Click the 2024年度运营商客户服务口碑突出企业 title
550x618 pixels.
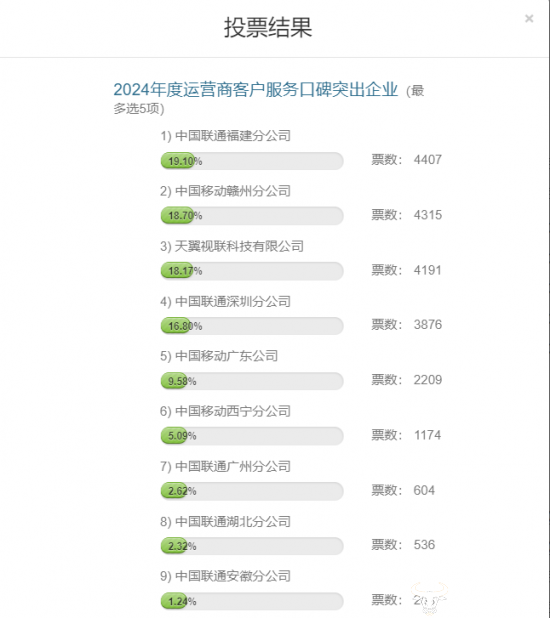[255, 90]
